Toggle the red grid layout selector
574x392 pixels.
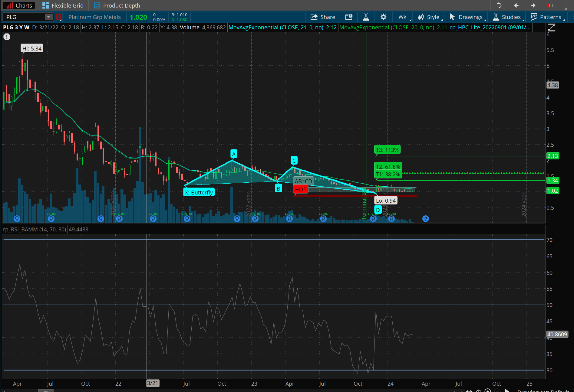click(552, 5)
